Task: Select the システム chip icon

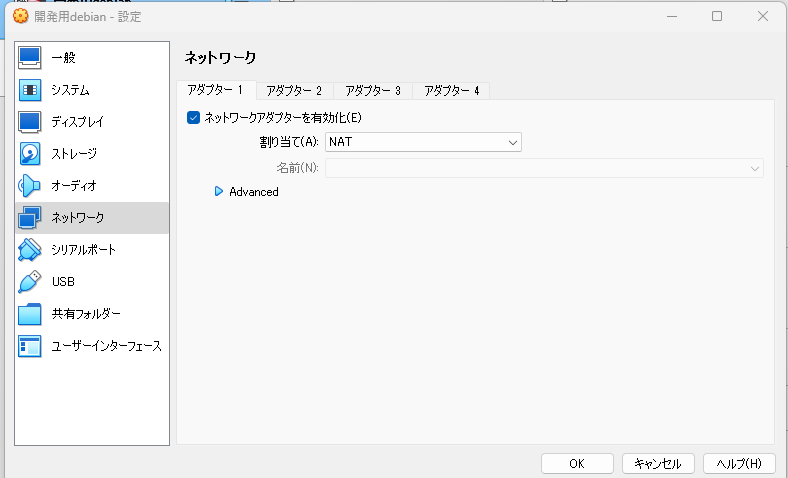Action: tap(30, 90)
